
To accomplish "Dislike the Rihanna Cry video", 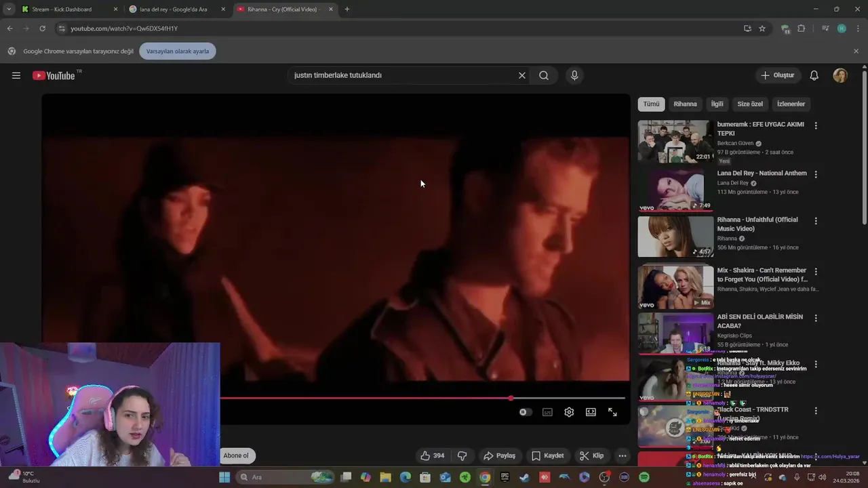I will point(462,455).
